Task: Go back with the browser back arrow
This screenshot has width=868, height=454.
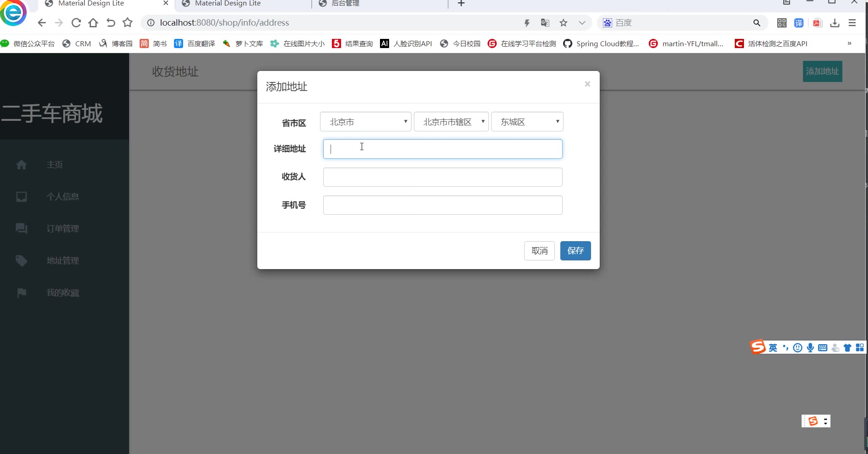Action: tap(42, 23)
